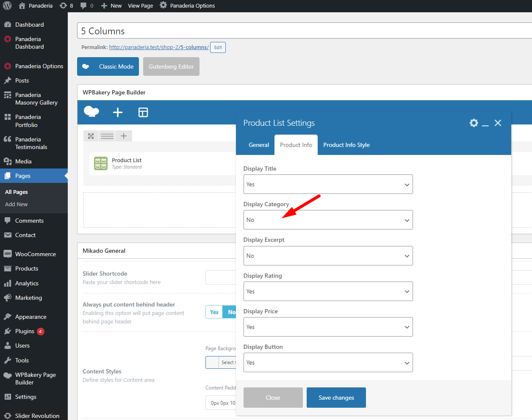Click the WordPress logo in admin bar
The width and height of the screenshot is (532, 420).
click(x=7, y=6)
